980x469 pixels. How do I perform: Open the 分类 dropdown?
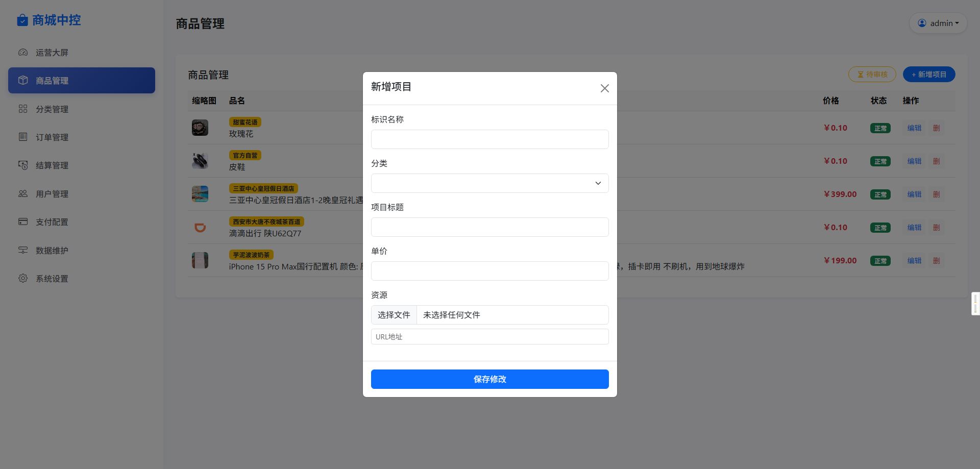[x=489, y=183]
